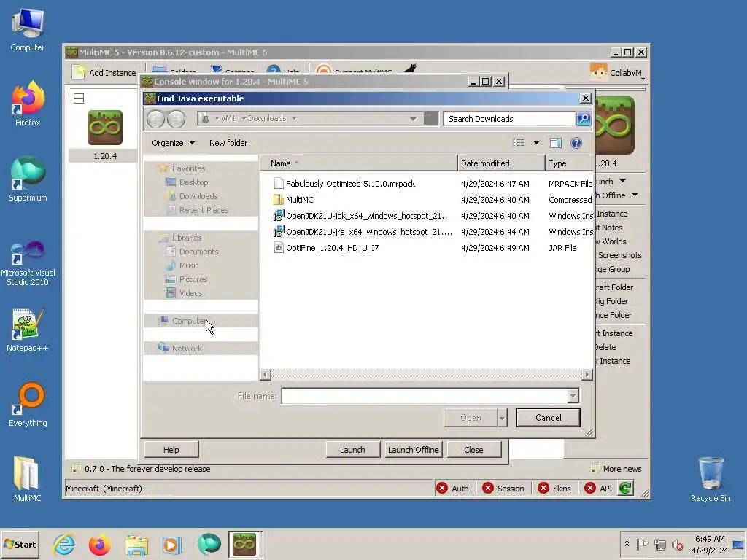
Task: Click Help in the console window
Action: 171,450
